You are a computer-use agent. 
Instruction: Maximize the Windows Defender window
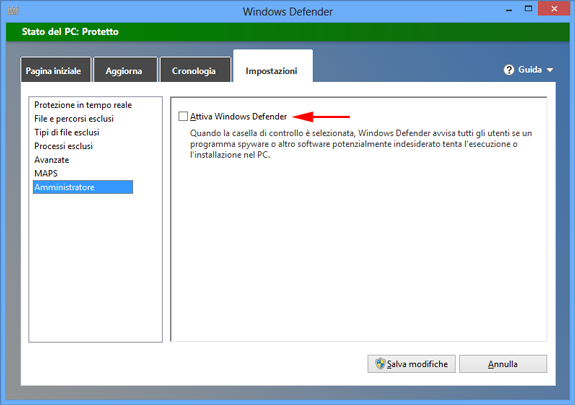pos(528,9)
